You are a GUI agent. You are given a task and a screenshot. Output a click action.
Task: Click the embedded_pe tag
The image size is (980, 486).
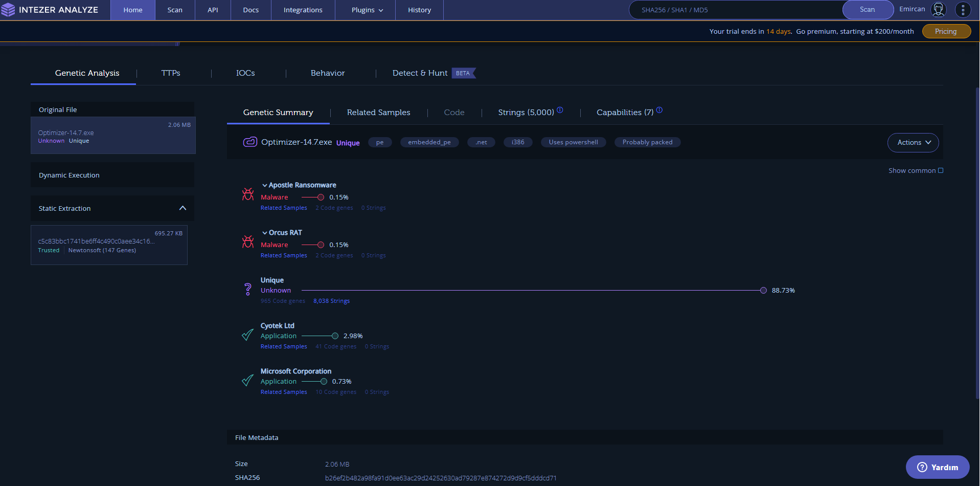(x=429, y=142)
